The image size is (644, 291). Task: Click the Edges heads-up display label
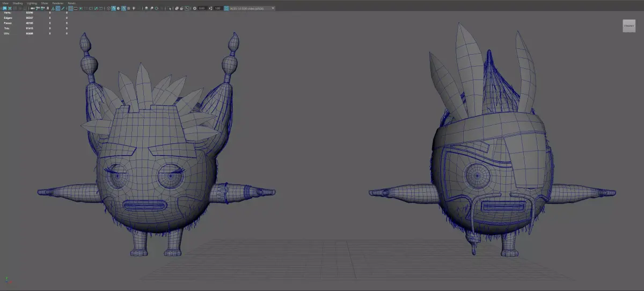7,18
